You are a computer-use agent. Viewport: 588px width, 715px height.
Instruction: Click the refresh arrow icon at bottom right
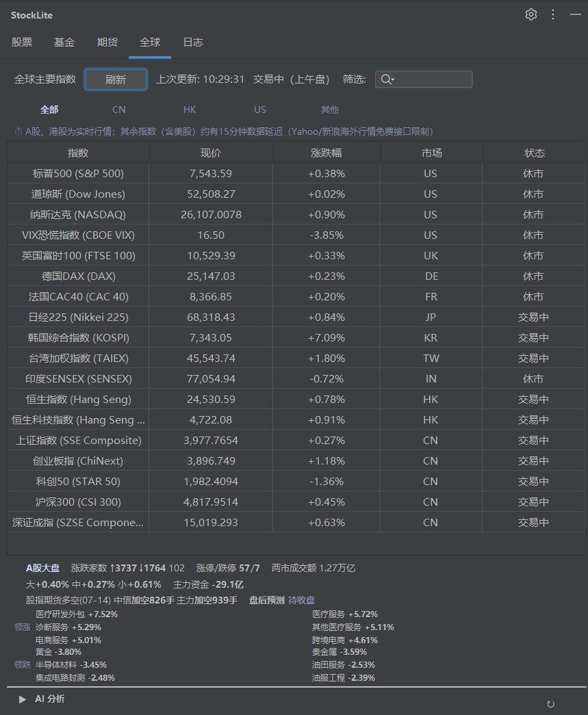(550, 704)
